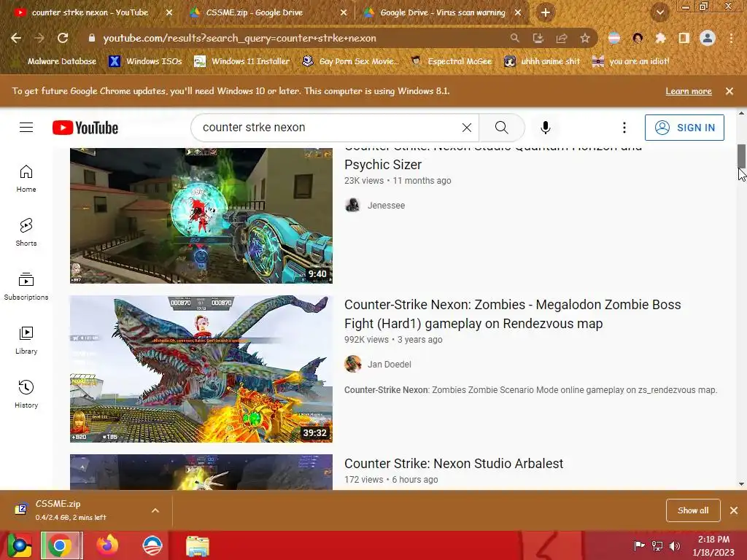Click the Jan Doedel channel avatar

pyautogui.click(x=352, y=365)
